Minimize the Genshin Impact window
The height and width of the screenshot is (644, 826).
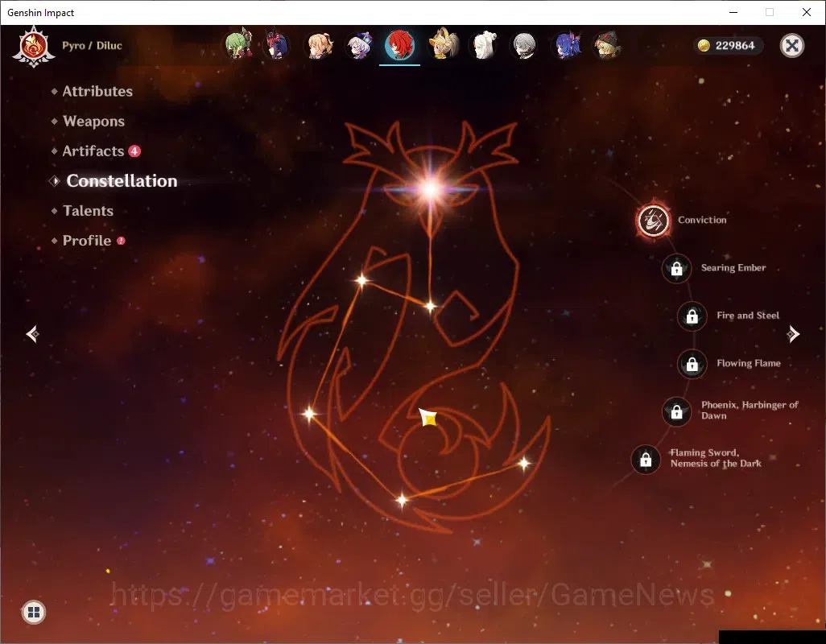tap(733, 12)
